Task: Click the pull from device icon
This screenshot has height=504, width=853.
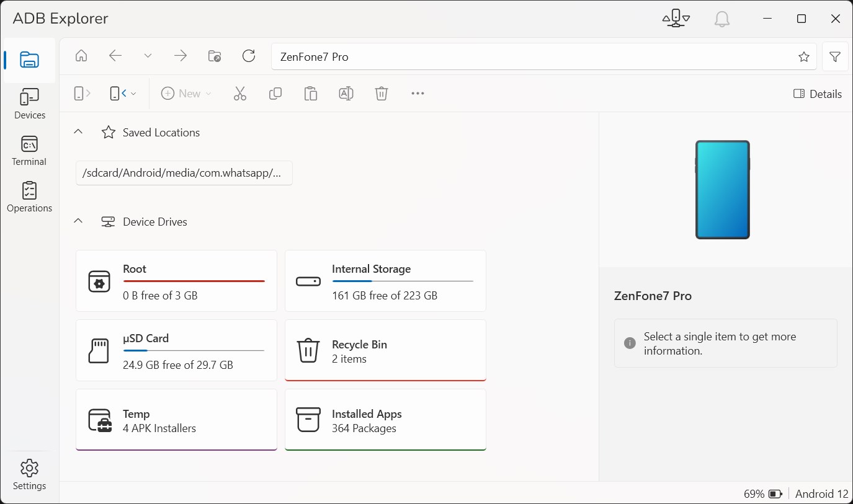Action: point(117,94)
